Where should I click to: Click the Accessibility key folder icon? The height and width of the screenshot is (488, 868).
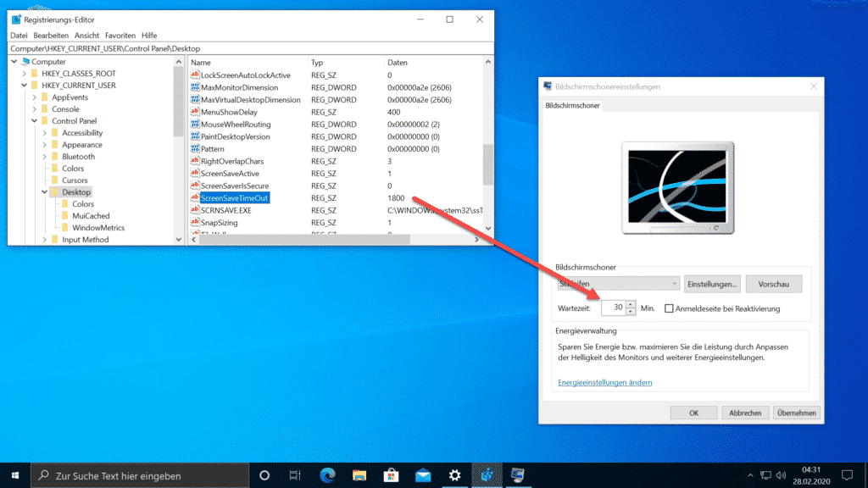point(55,133)
